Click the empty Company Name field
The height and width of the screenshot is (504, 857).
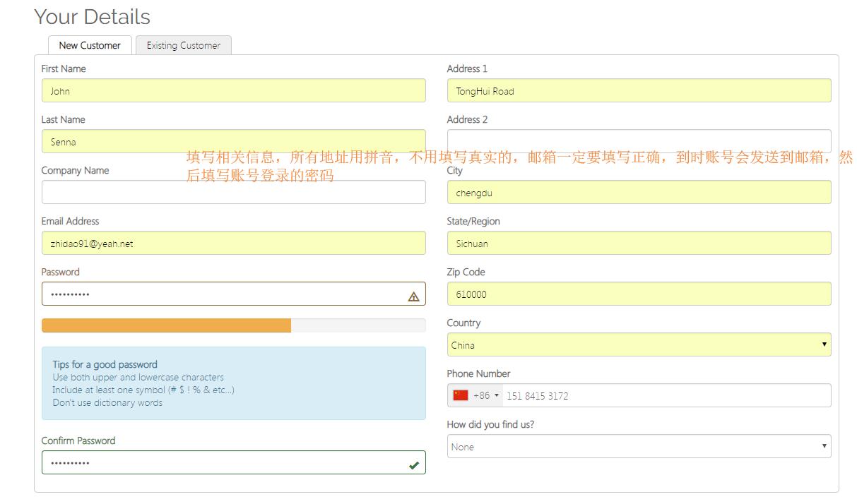(233, 192)
